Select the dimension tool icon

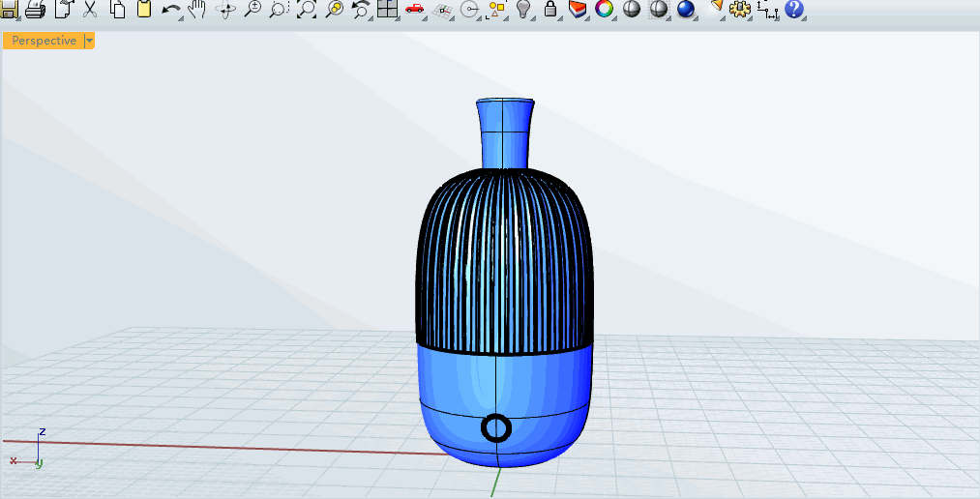point(767,9)
